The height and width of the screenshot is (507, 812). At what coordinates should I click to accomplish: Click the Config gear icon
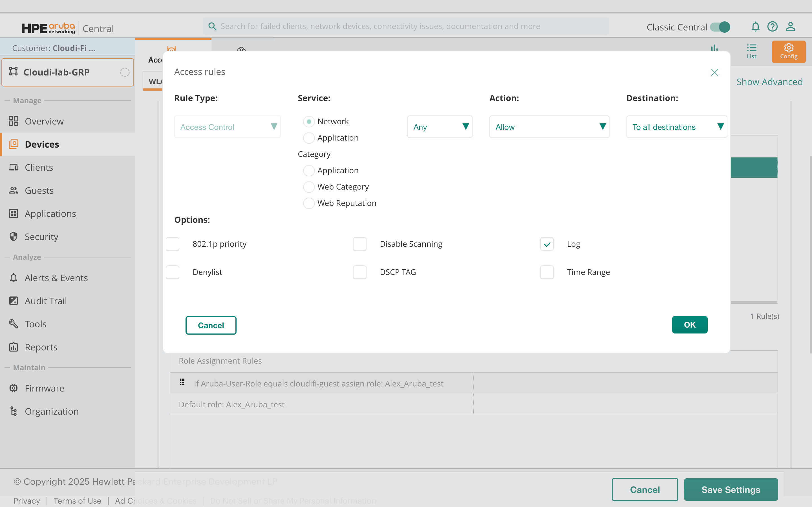coord(788,52)
